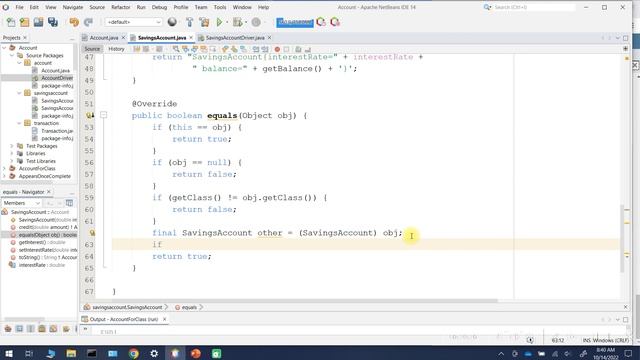The height and width of the screenshot is (360, 640).
Task: Open the configuration <default> dropdown
Action: pos(133,22)
